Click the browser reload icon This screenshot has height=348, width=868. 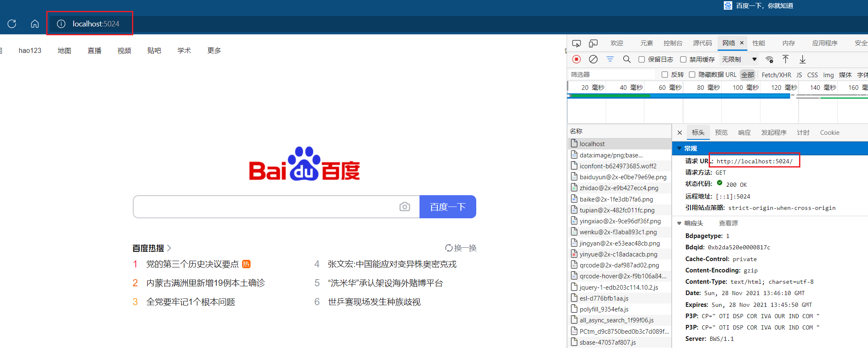click(12, 24)
